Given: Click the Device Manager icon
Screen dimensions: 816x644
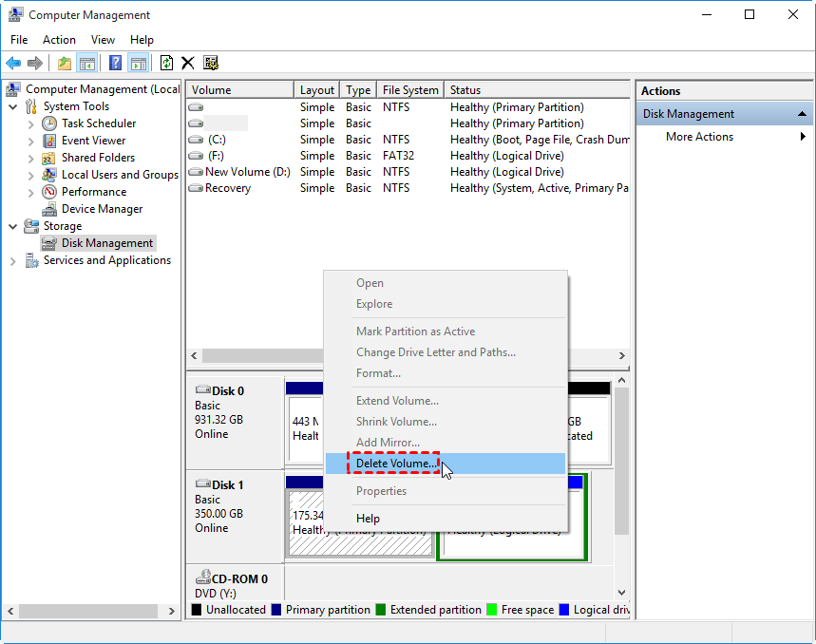Looking at the screenshot, I should point(49,209).
